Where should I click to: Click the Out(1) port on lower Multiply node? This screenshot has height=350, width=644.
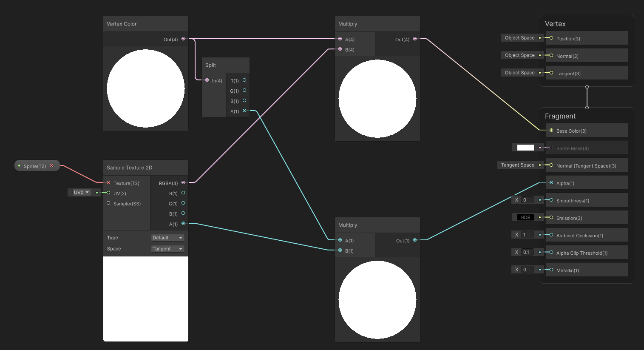pyautogui.click(x=415, y=240)
